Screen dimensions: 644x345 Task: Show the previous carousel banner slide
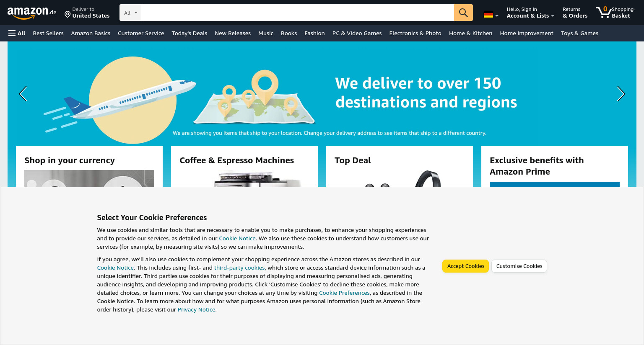[23, 94]
